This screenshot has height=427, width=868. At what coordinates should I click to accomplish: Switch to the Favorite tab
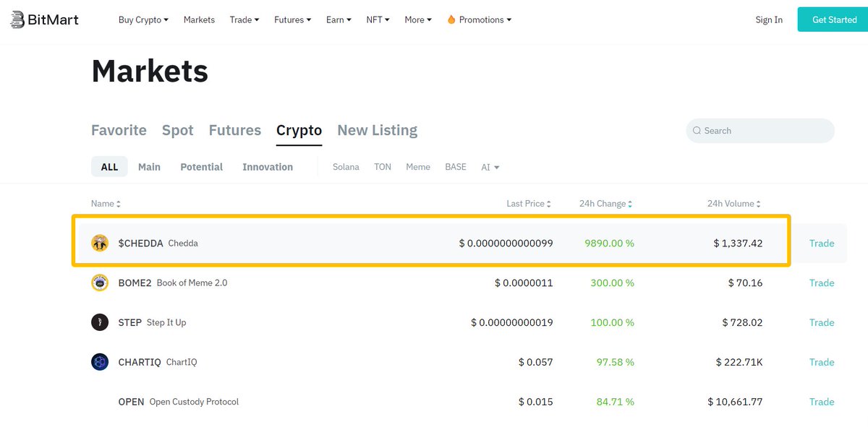point(119,130)
